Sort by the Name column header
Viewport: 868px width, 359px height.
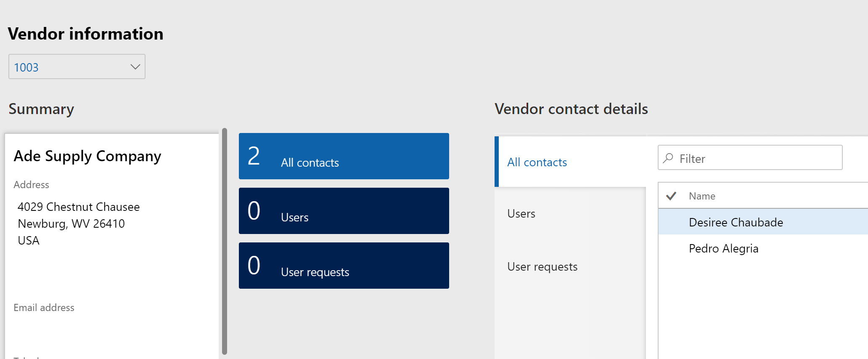point(702,196)
